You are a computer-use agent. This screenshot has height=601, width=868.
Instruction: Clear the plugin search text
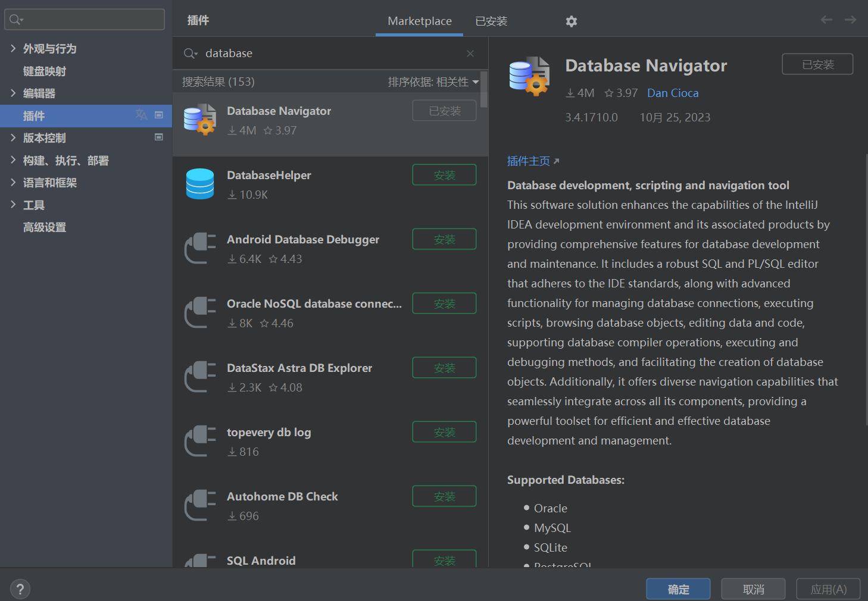click(x=470, y=54)
